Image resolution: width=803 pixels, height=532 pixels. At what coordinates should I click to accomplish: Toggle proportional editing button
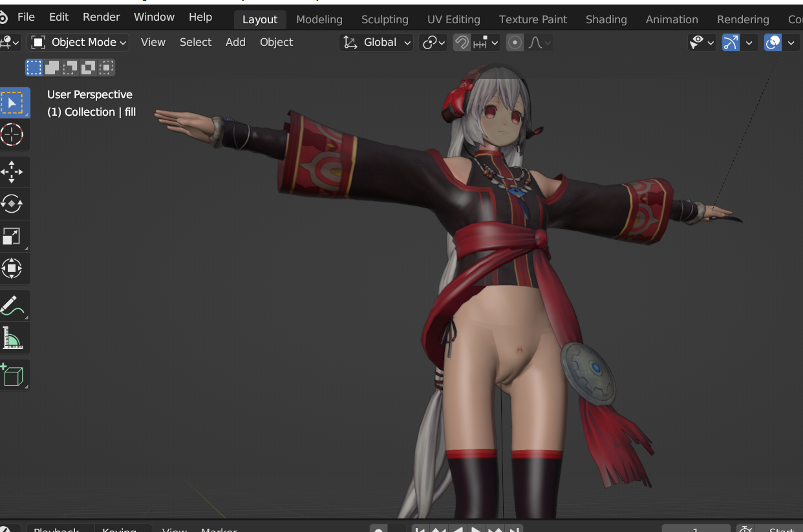515,43
